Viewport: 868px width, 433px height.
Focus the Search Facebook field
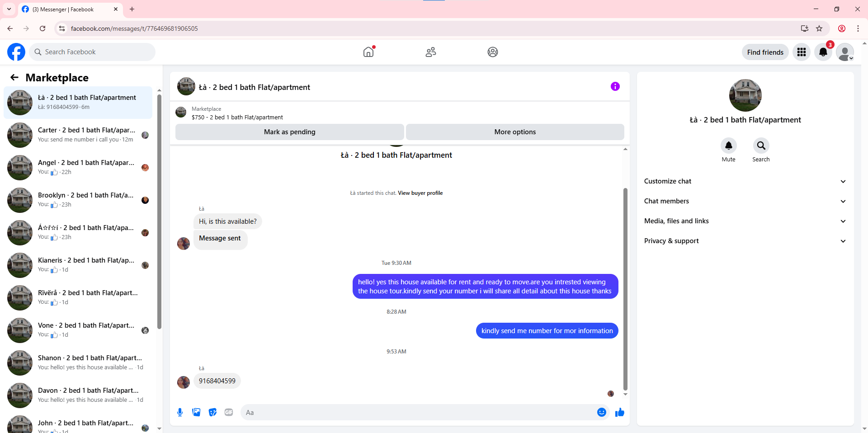click(x=92, y=52)
